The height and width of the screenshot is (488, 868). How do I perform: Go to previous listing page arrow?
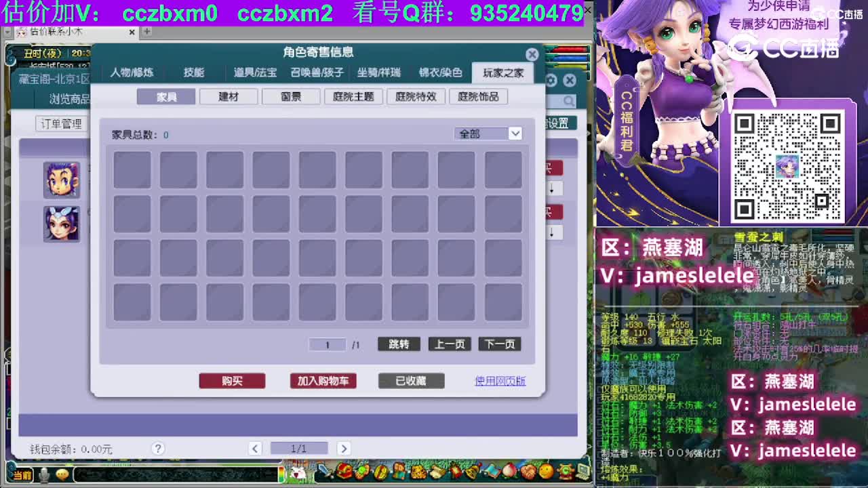[255, 448]
